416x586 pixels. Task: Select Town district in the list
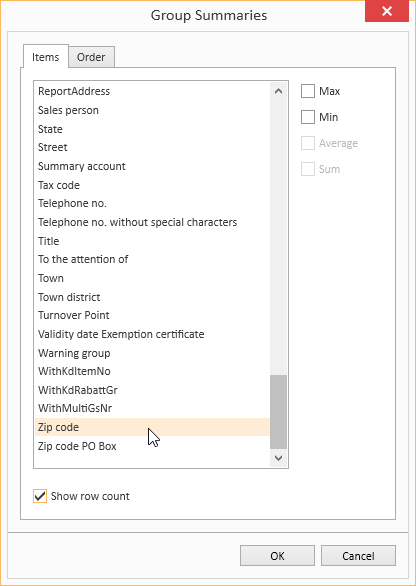(152, 297)
